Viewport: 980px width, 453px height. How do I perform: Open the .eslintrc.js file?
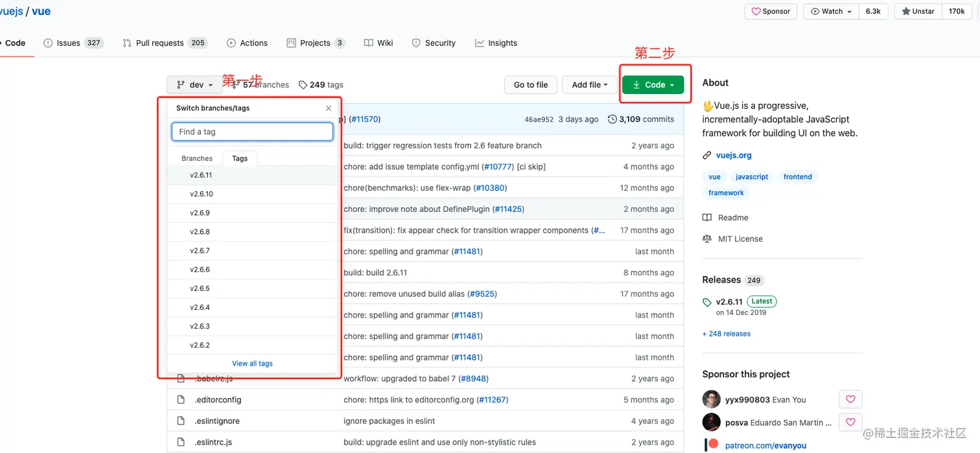point(213,442)
